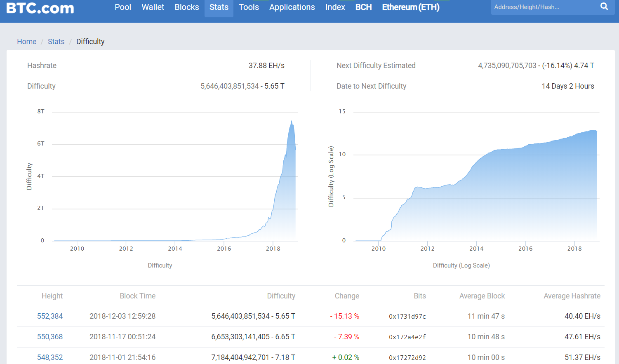Open the Pool menu
619x364 pixels.
(123, 7)
